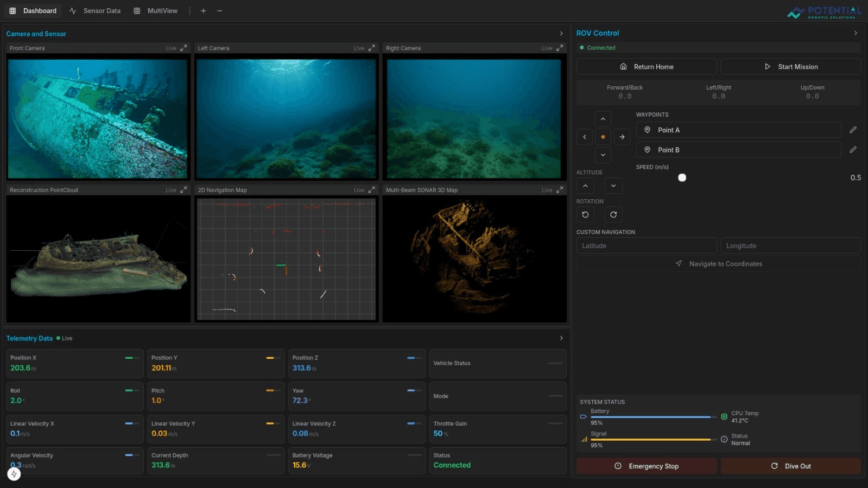
Task: Edit waypoint Point B with pencil icon
Action: 853,150
